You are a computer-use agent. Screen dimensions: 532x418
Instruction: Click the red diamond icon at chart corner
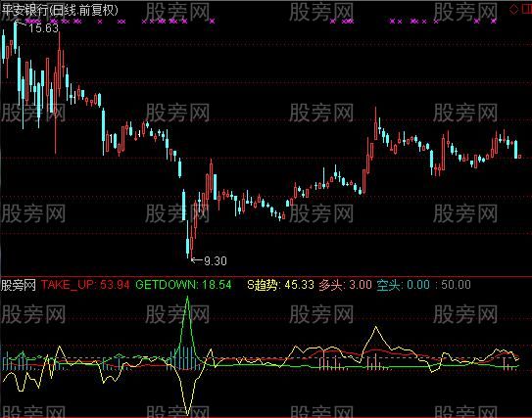(x=513, y=10)
